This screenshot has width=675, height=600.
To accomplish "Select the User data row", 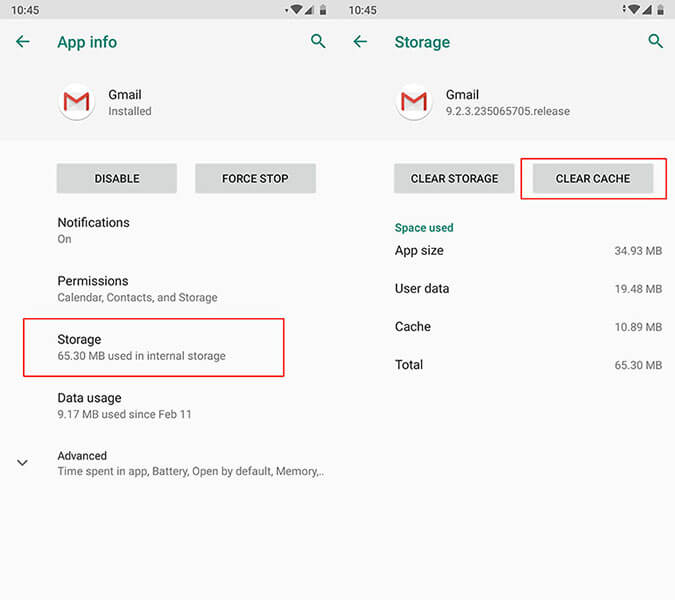I will coord(528,288).
